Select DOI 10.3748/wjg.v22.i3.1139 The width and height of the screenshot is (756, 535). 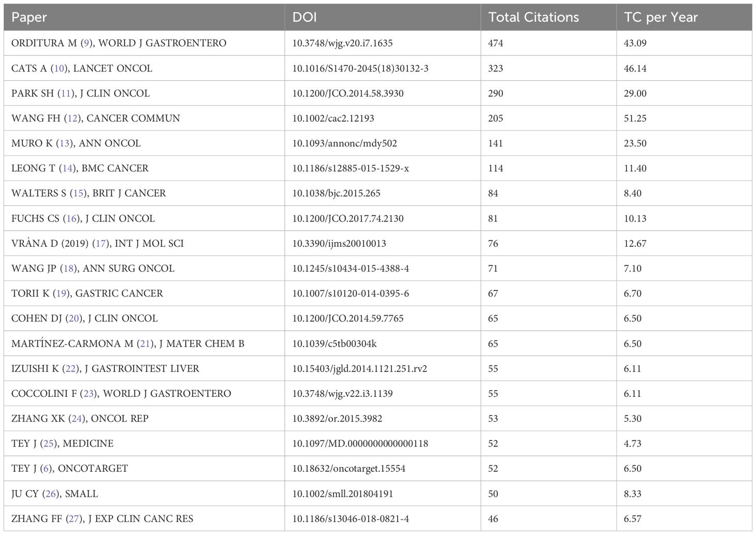point(342,393)
